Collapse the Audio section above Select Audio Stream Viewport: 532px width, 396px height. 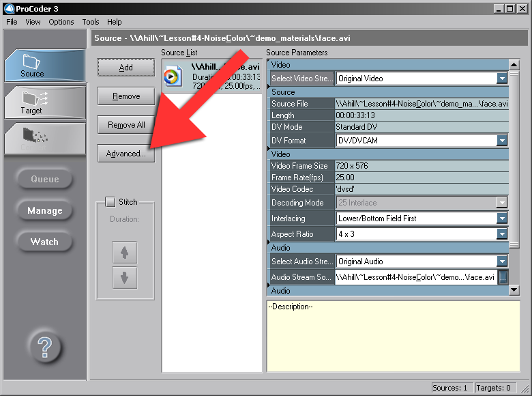click(269, 242)
